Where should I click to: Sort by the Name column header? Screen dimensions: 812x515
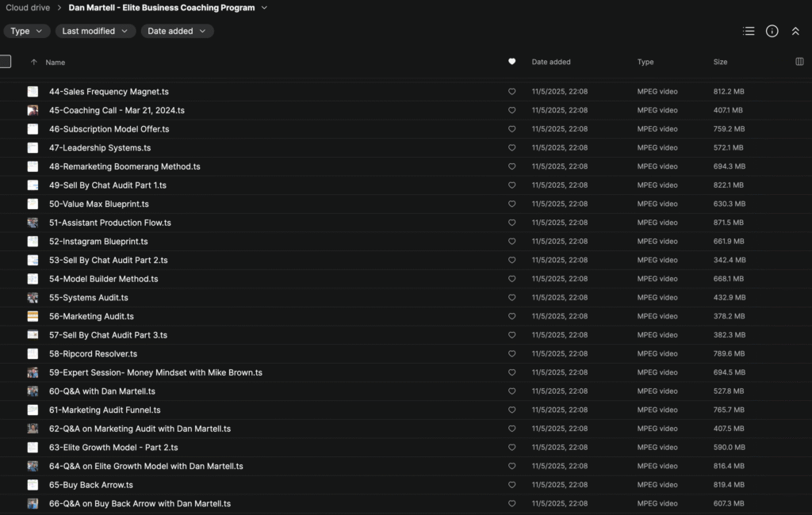tap(55, 62)
